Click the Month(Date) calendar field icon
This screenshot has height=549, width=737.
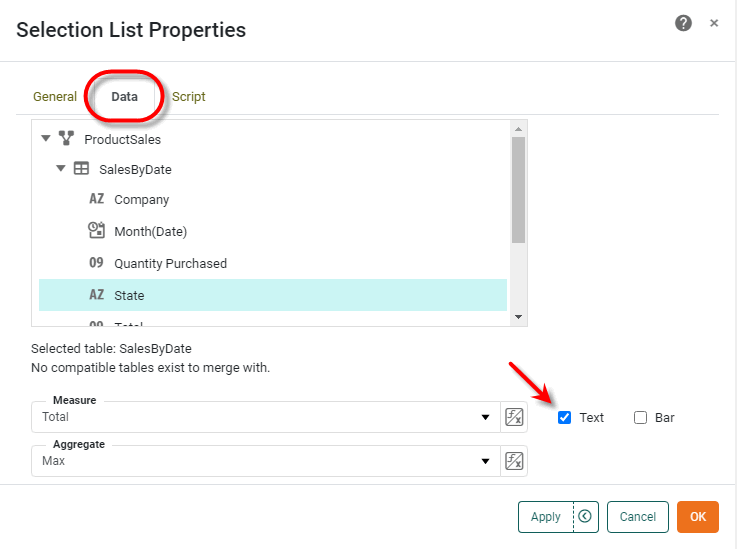97,231
